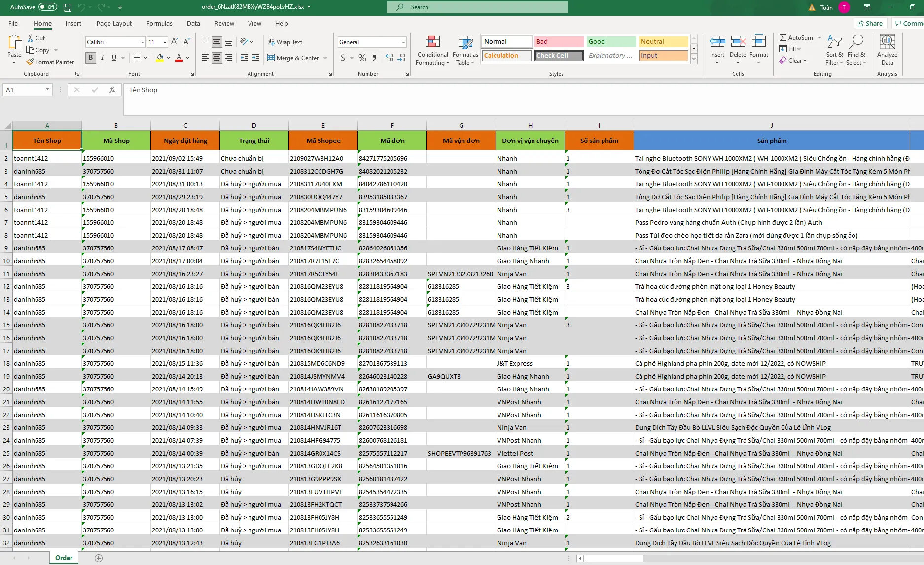Add a new sheet with plus button

click(99, 558)
